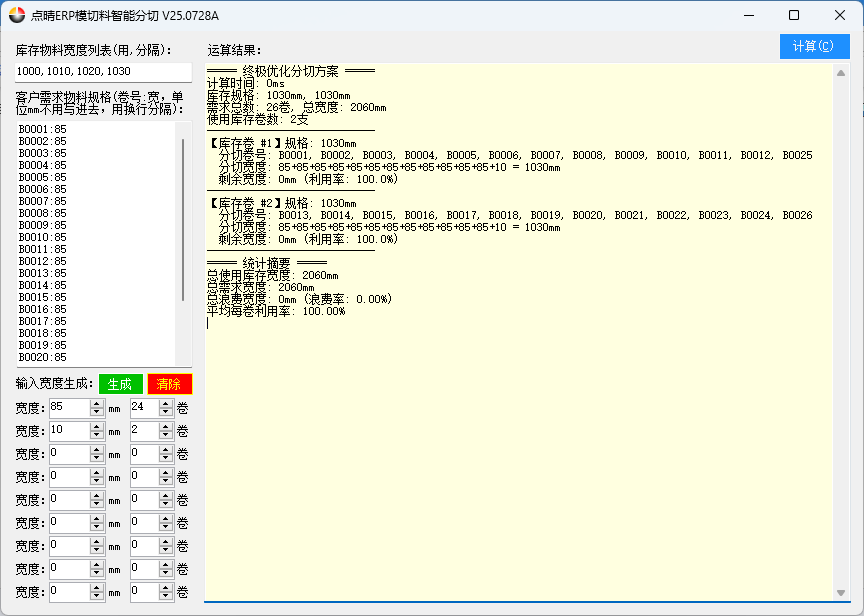
Task: Increase the first row roll count of 24
Action: coord(165,403)
